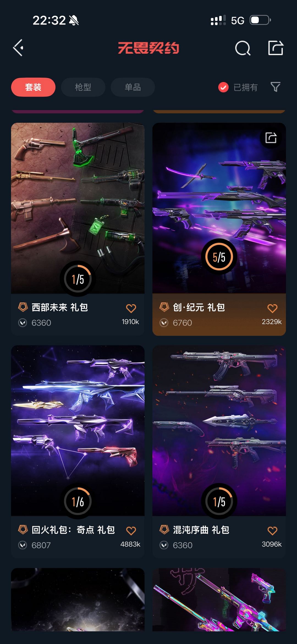
Task: Favorite the 创·纪元 礼包 heart
Action: [x=272, y=308]
